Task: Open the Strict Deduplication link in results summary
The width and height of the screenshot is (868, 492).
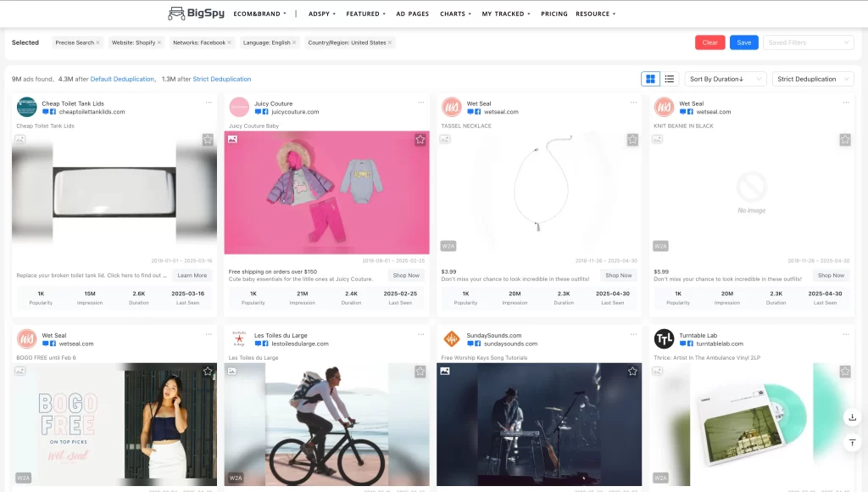Action: point(222,79)
